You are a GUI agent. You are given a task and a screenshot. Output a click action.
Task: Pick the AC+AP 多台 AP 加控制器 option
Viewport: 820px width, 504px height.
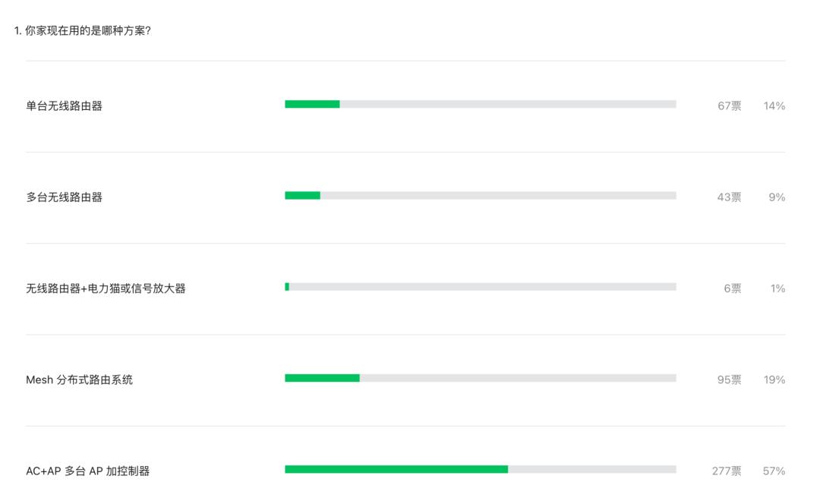point(88,471)
